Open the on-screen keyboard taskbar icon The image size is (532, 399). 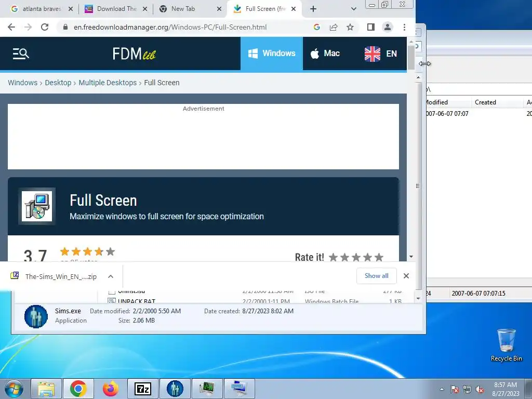(x=239, y=389)
